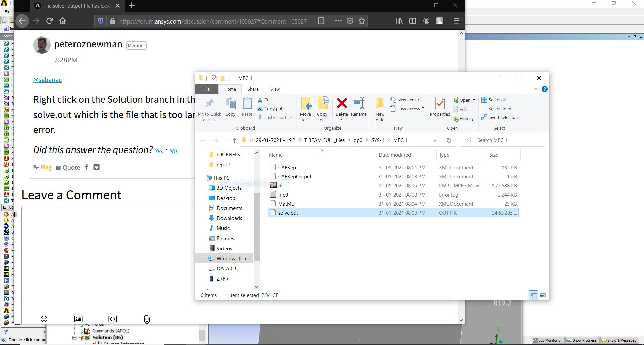The width and height of the screenshot is (644, 345).
Task: Expand the address bar path chevron next to MECH
Action: [435, 140]
